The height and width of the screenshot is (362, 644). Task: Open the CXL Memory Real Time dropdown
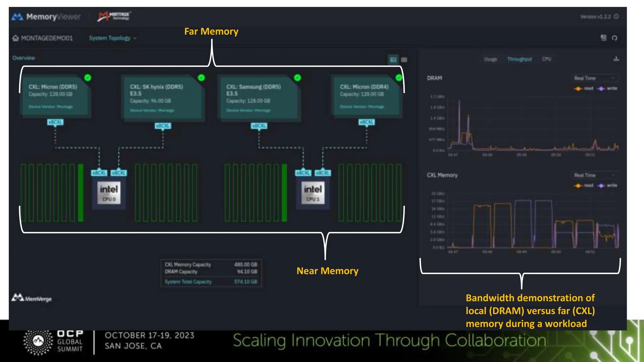pos(594,175)
